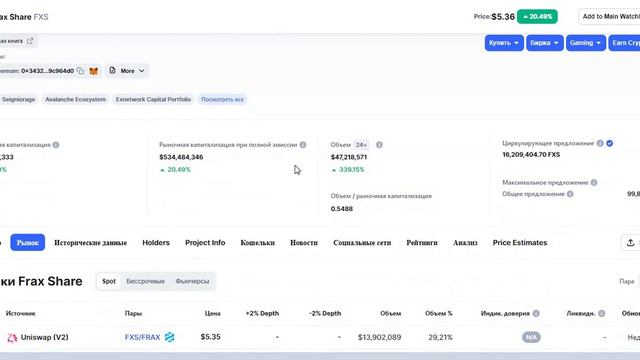Click the $47,218,571 volume value
The image size is (640, 360).
pos(349,157)
